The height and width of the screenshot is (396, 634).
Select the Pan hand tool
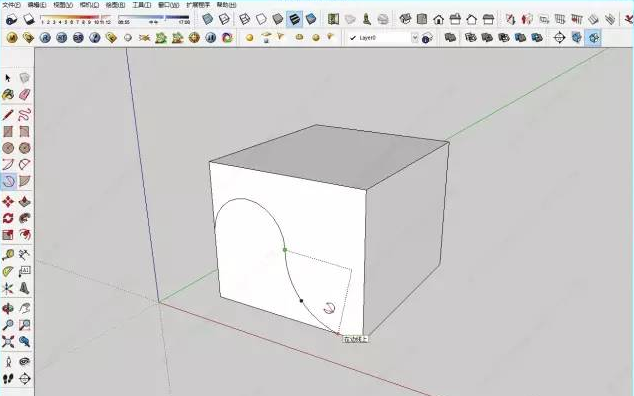[x=24, y=308]
